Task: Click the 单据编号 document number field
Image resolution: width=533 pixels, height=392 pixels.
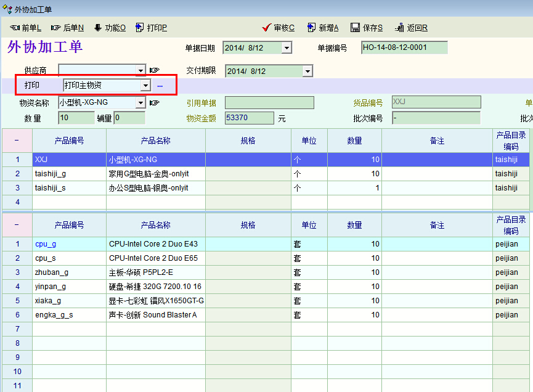Action: pos(404,48)
